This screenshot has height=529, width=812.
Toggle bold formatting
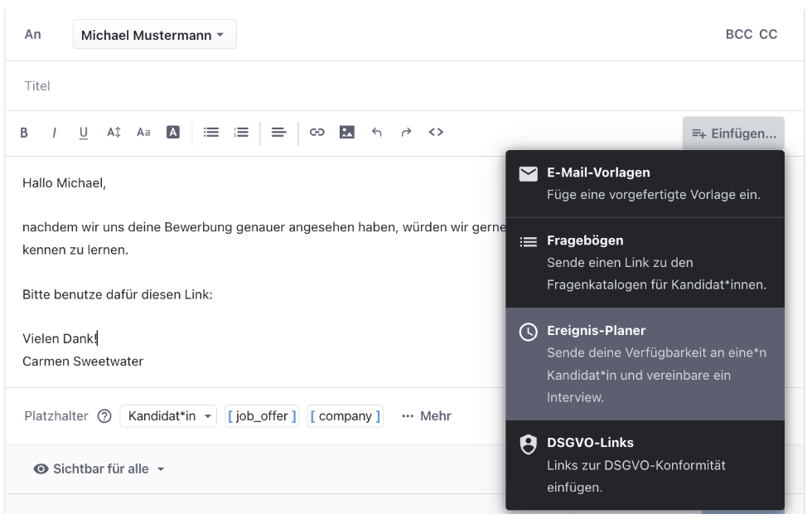[24, 132]
